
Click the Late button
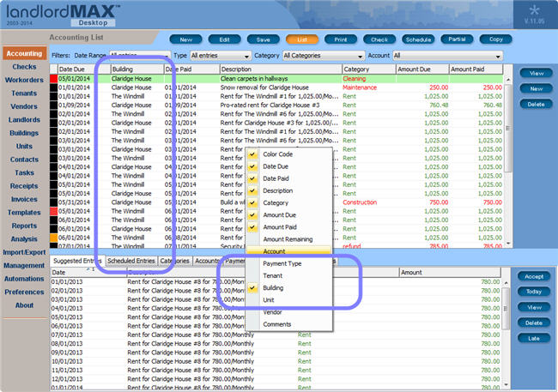point(534,338)
